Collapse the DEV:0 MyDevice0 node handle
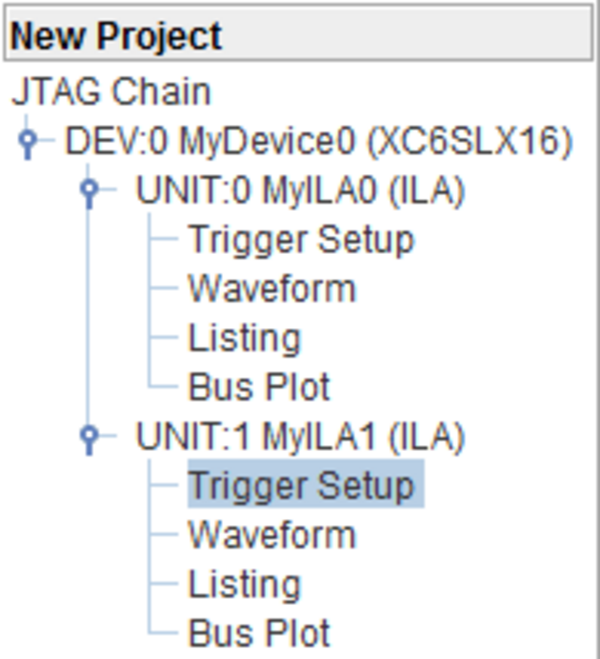Viewport: 600px width, 659px height. (x=28, y=141)
